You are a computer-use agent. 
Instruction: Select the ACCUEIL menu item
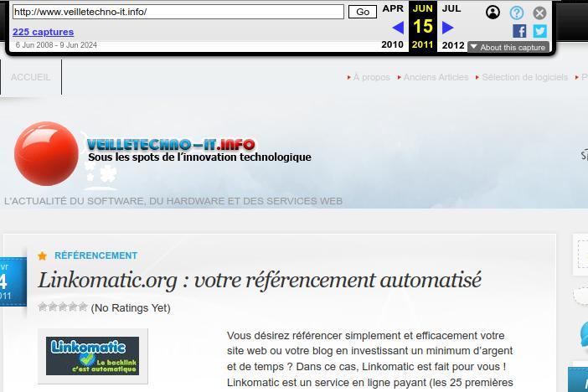coord(31,77)
